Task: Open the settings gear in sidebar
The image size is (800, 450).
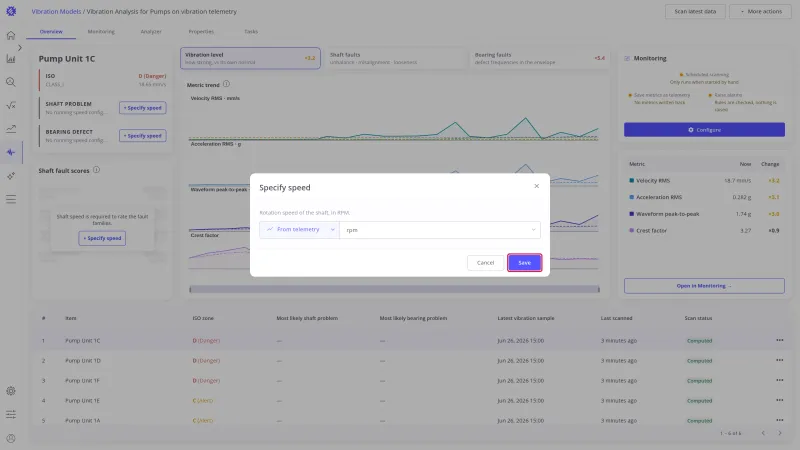Action: (11, 391)
